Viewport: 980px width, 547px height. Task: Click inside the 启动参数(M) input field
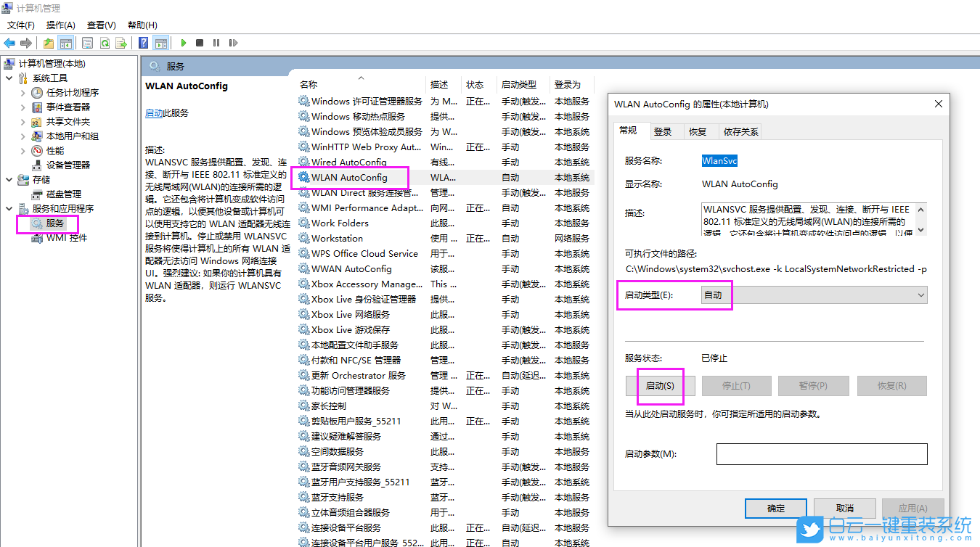pos(821,455)
